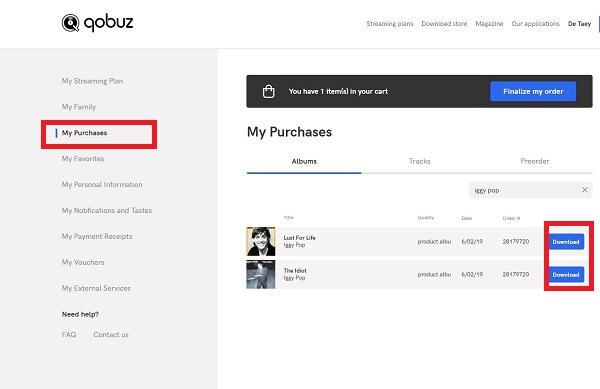Switch to the Preorder tab

click(x=535, y=161)
